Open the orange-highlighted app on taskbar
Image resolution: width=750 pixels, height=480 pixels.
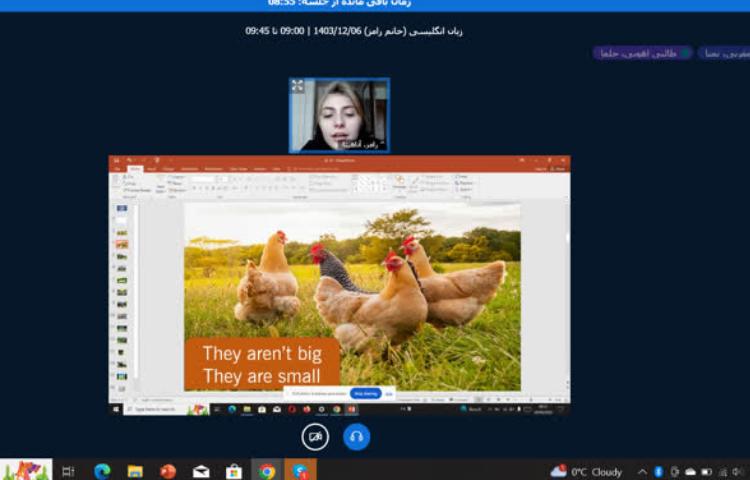tap(300, 471)
